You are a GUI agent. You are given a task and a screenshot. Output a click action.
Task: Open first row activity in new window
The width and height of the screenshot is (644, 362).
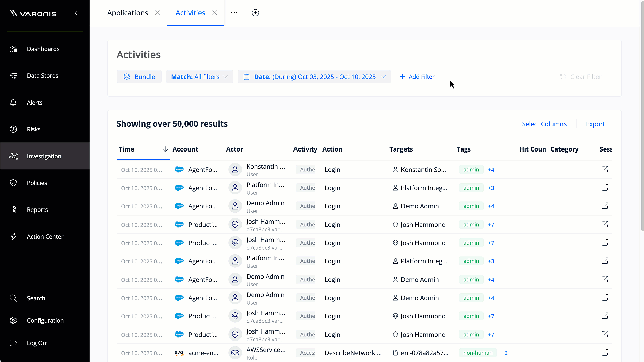click(605, 169)
